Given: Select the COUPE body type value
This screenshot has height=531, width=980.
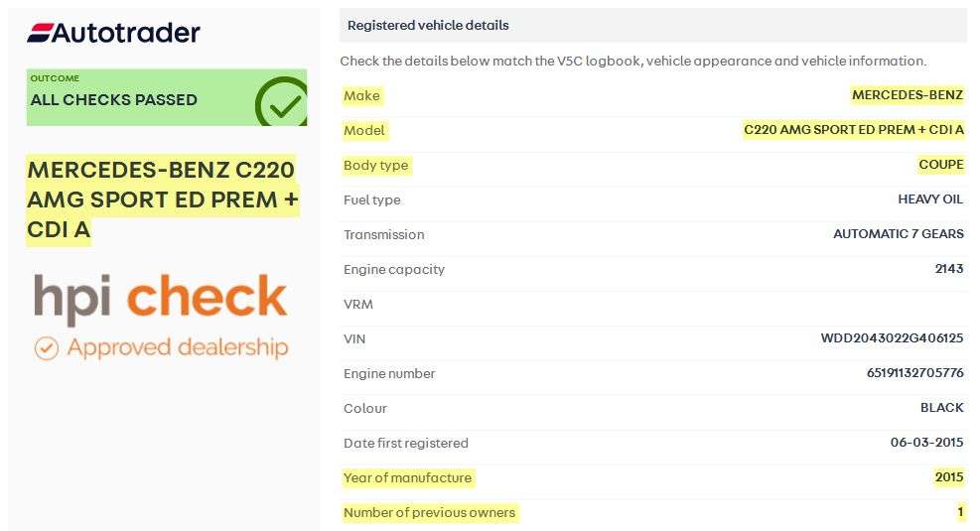Looking at the screenshot, I should pyautogui.click(x=940, y=165).
